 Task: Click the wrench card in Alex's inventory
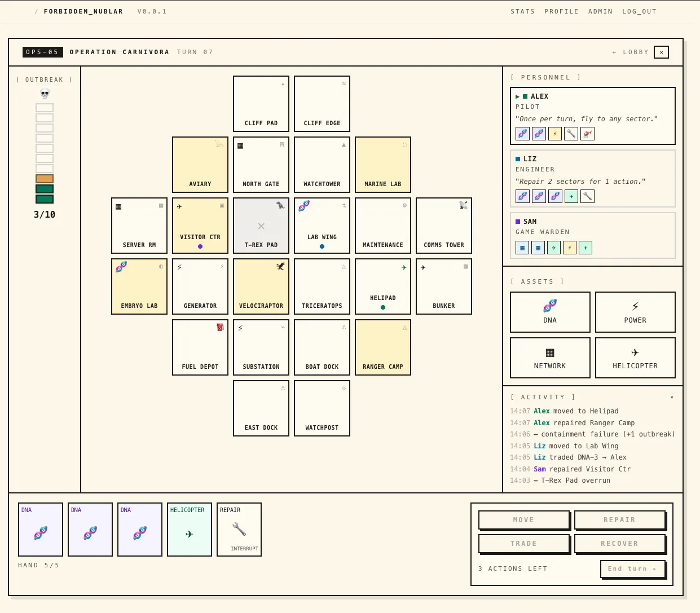571,134
